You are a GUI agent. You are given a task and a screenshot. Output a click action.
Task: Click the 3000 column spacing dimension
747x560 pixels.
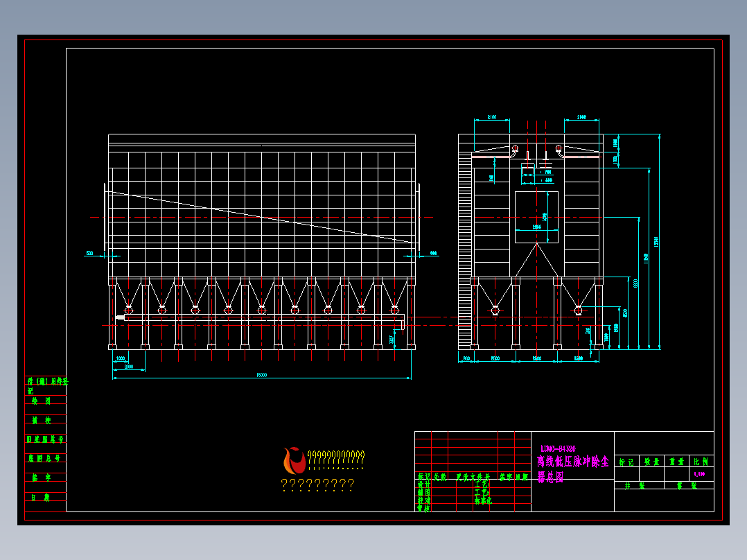pos(129,367)
